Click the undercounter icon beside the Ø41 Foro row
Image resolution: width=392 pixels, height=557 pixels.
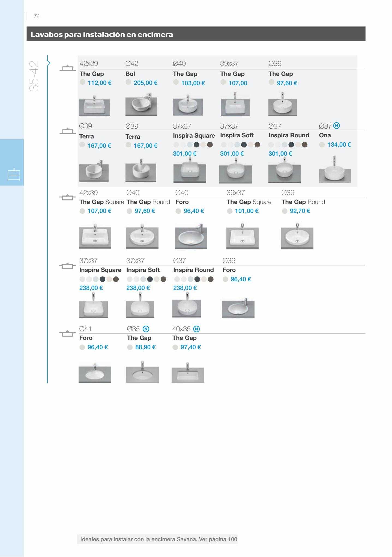tap(67, 333)
